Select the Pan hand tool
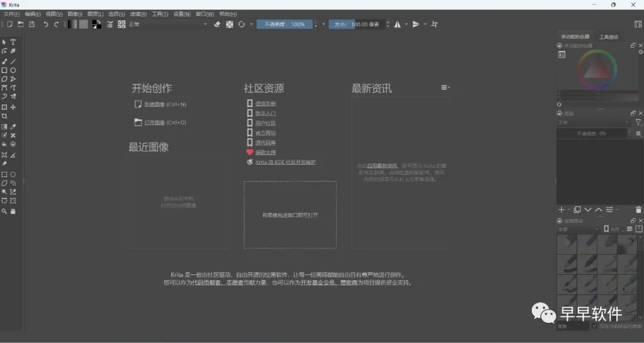Viewport: 644px width, 343px height. click(13, 211)
